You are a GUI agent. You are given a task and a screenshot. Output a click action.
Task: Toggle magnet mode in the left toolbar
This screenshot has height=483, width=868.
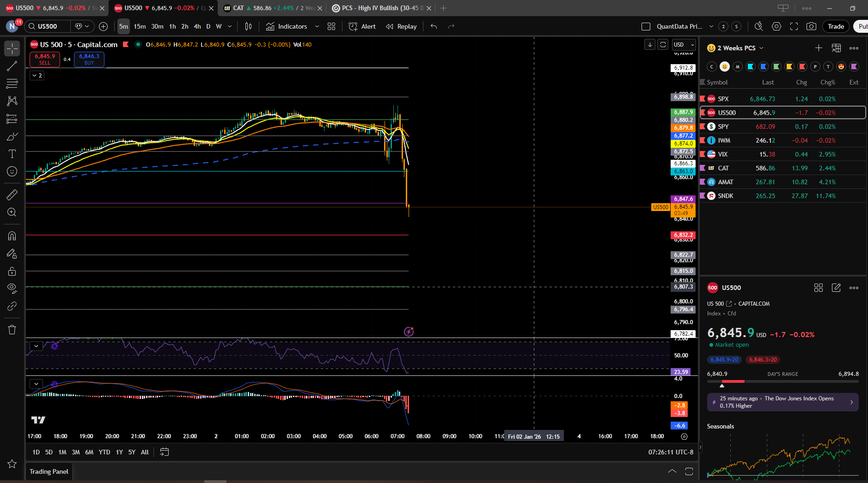pyautogui.click(x=12, y=236)
